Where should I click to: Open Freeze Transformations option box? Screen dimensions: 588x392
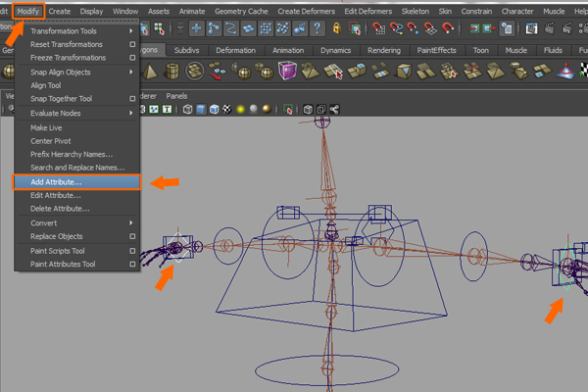click(132, 58)
